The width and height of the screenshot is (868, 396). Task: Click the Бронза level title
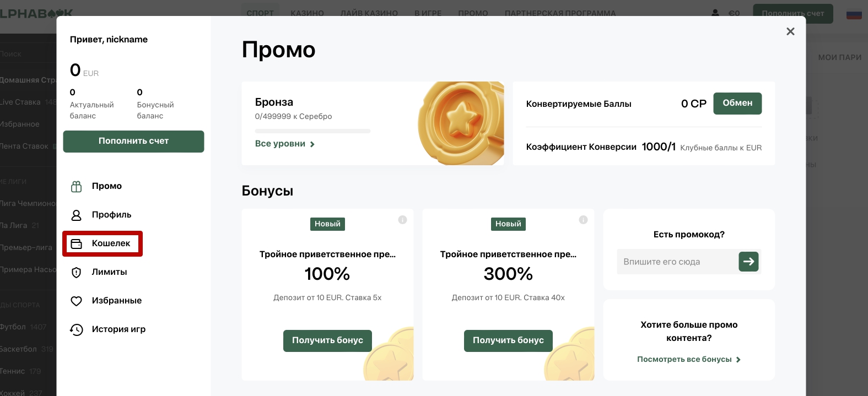coord(274,102)
